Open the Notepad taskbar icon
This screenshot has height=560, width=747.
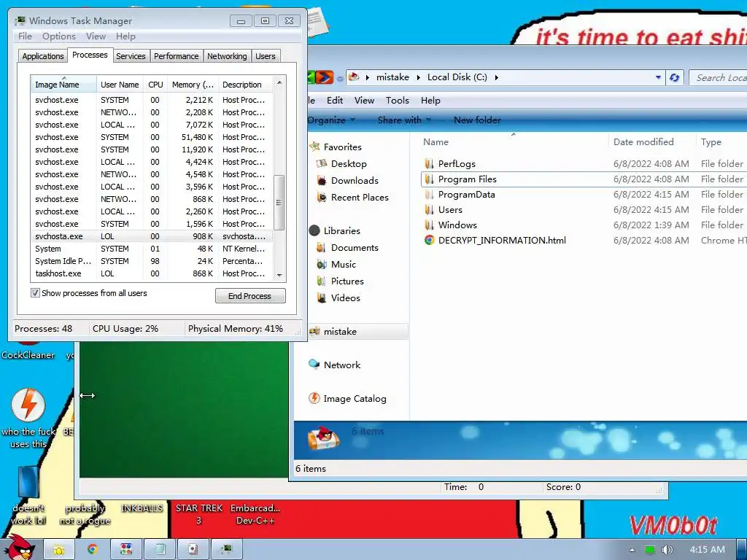(x=160, y=550)
